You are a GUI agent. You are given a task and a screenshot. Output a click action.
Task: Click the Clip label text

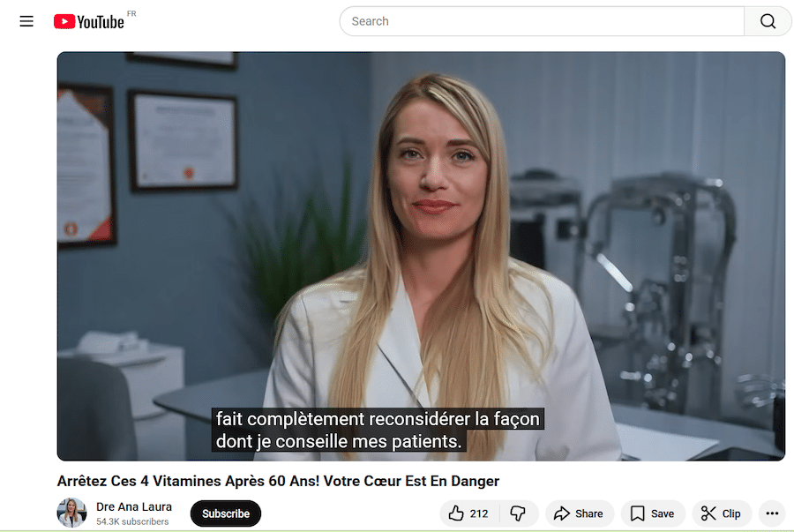pyautogui.click(x=731, y=513)
